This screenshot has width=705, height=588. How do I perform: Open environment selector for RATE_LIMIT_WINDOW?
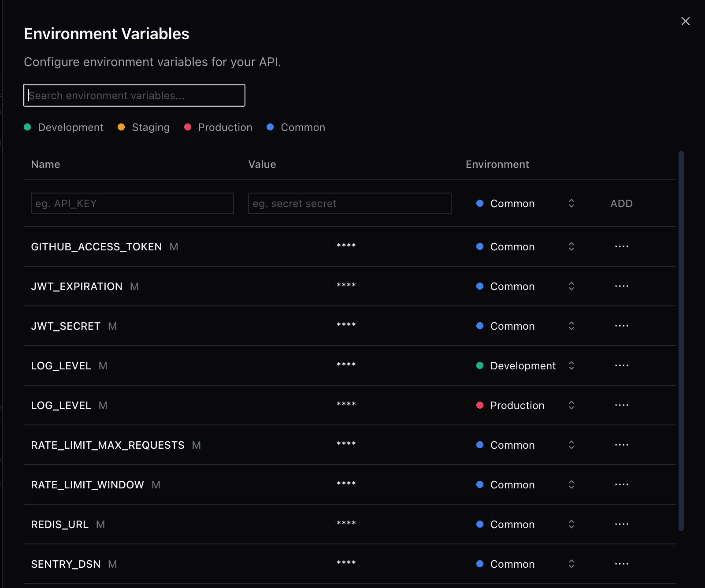(571, 484)
